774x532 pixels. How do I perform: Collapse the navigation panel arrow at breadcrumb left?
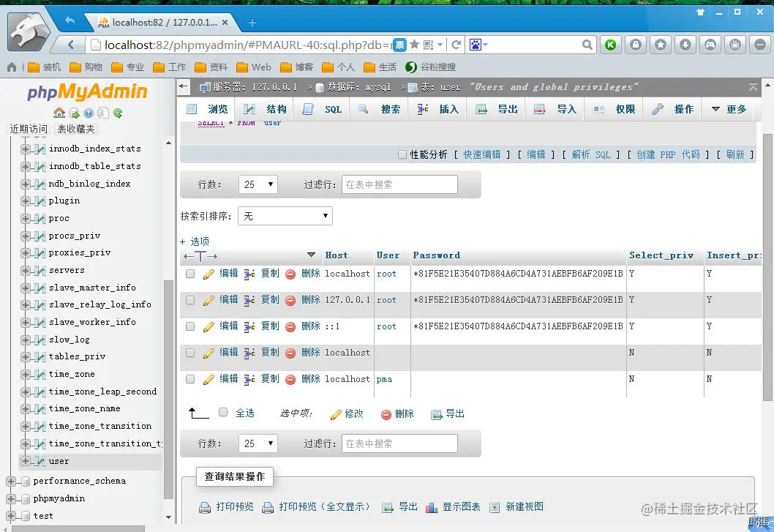[x=183, y=86]
